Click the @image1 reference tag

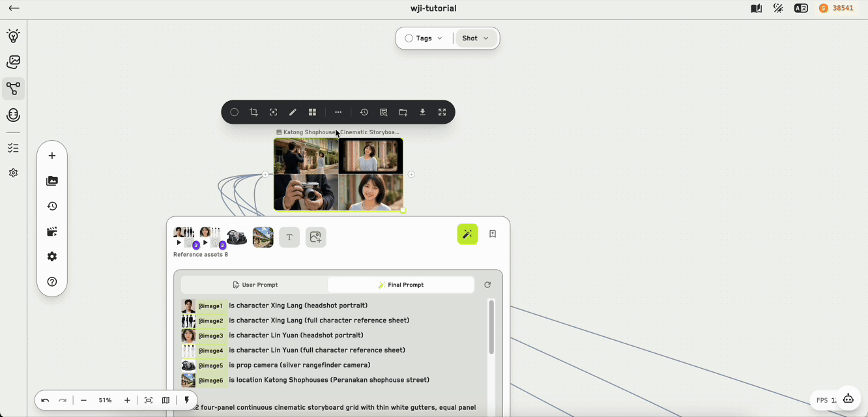click(210, 306)
